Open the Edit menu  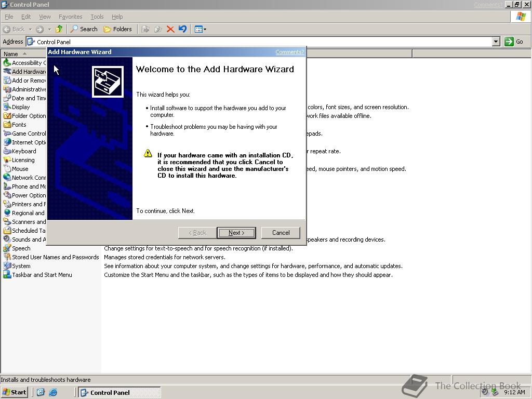click(26, 17)
